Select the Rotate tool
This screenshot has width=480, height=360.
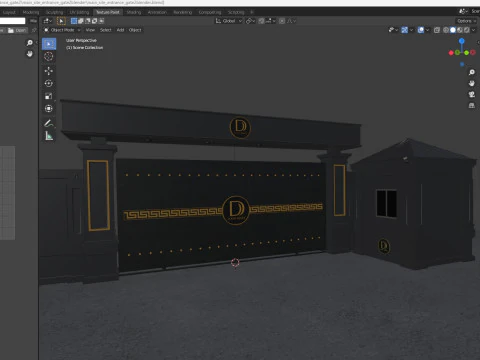point(49,83)
